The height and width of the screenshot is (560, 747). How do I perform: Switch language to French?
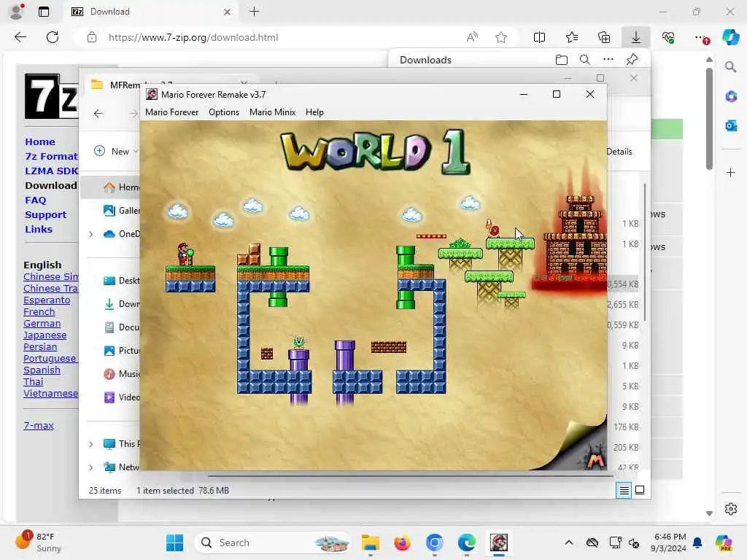pos(39,312)
